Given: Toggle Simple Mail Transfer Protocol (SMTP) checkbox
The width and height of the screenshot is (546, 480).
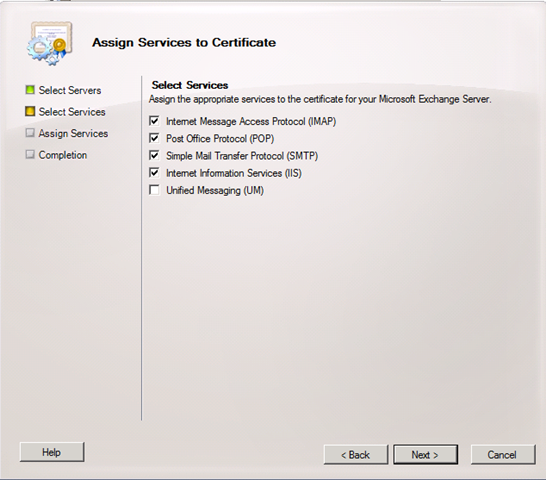Looking at the screenshot, I should click(x=154, y=155).
